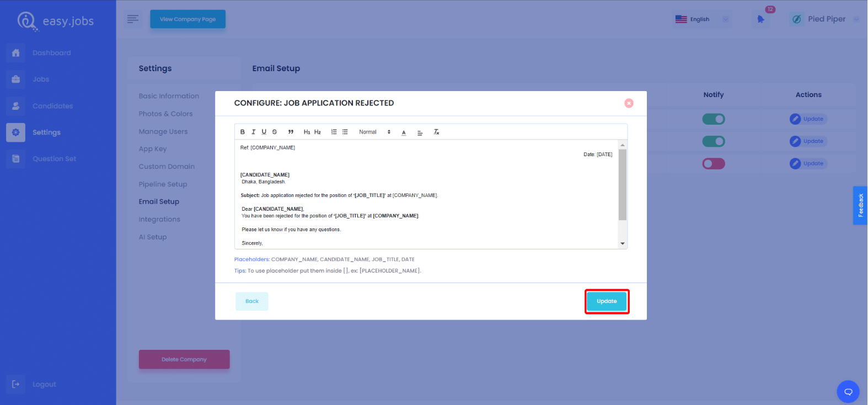The image size is (868, 405).
Task: Click Logout in the sidebar
Action: [44, 385]
